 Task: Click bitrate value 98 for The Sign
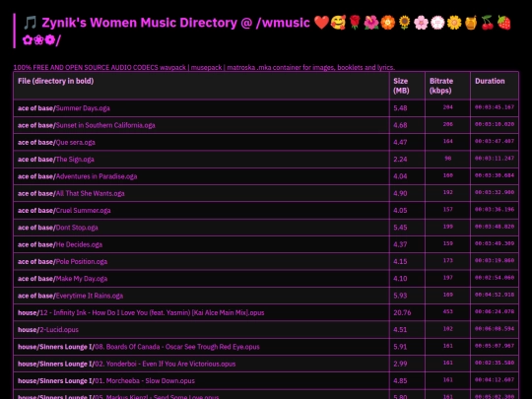coord(448,158)
